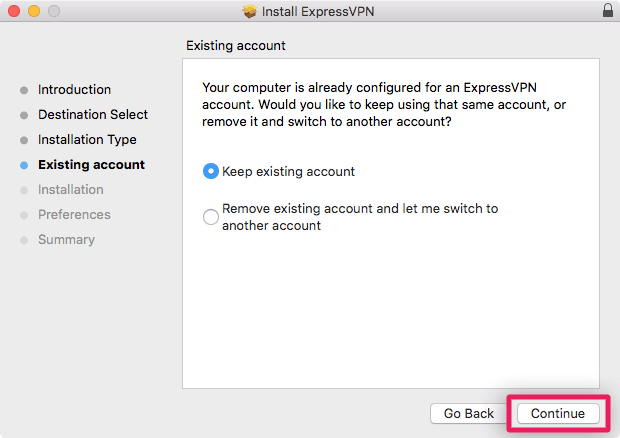
Task: Click the Introduction step in sidebar
Action: pos(74,90)
